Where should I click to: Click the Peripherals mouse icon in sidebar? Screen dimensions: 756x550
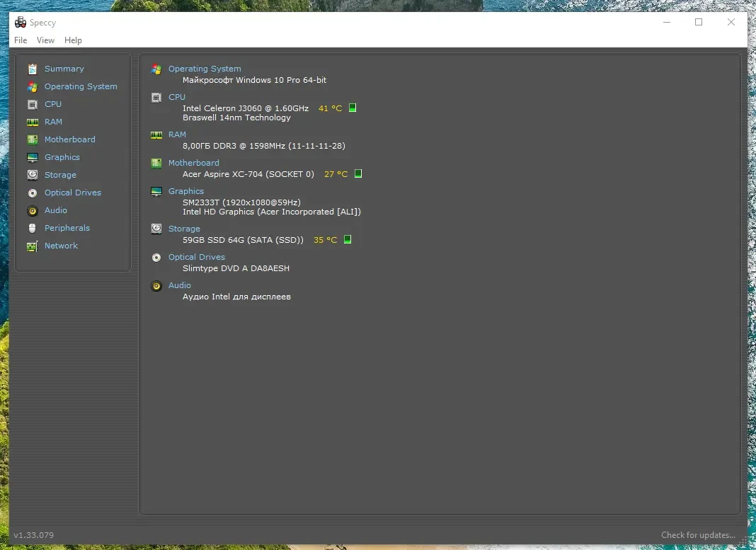[33, 228]
